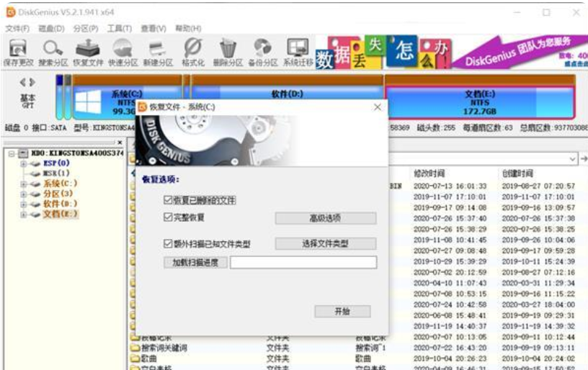Expand the ESP(0) partition tree node
Viewport: 588px width, 370px height.
point(24,163)
